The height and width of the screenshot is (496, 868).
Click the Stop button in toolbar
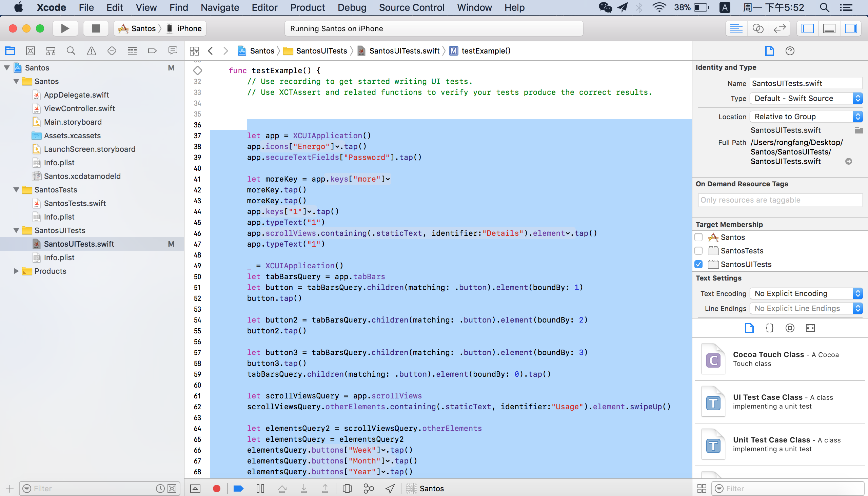96,28
